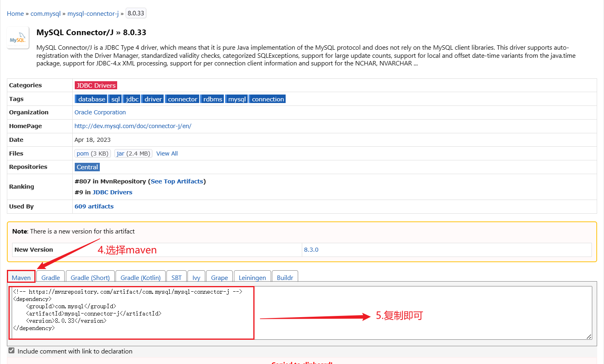Toggle Include comment with link checkbox
Viewport: 604px width, 364px height.
coord(11,351)
